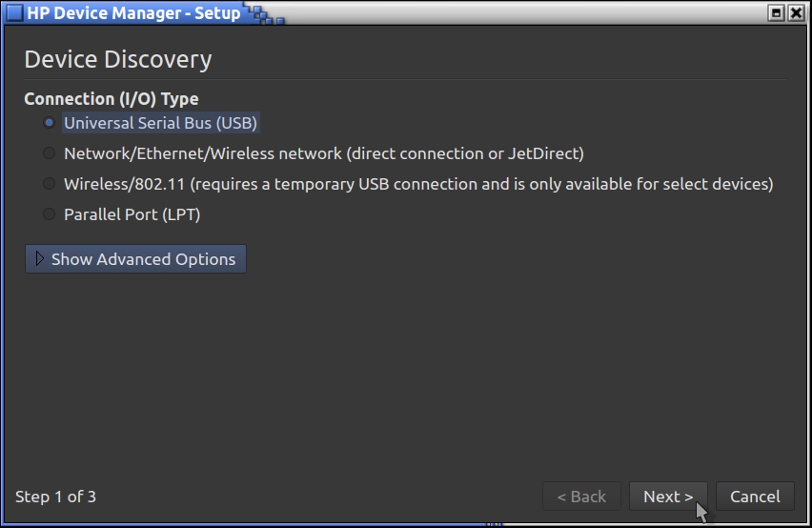Pick the Parallel Port (LPT) radio option
Image resolution: width=812 pixels, height=528 pixels.
(x=49, y=214)
